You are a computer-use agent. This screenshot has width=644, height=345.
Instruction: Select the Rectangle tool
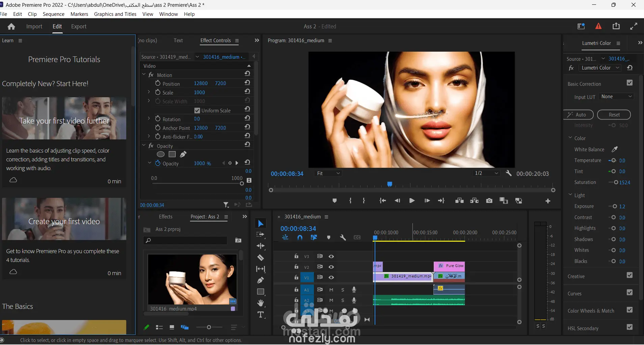pos(261,292)
